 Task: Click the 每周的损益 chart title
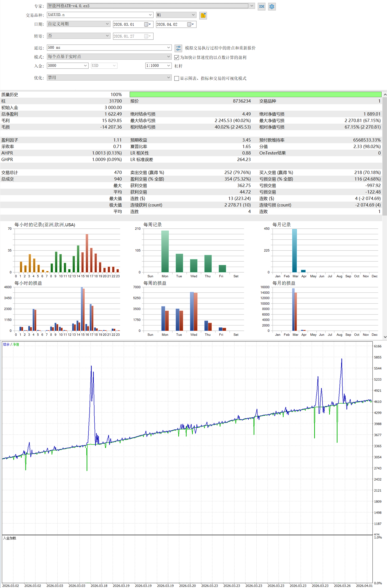(155, 283)
